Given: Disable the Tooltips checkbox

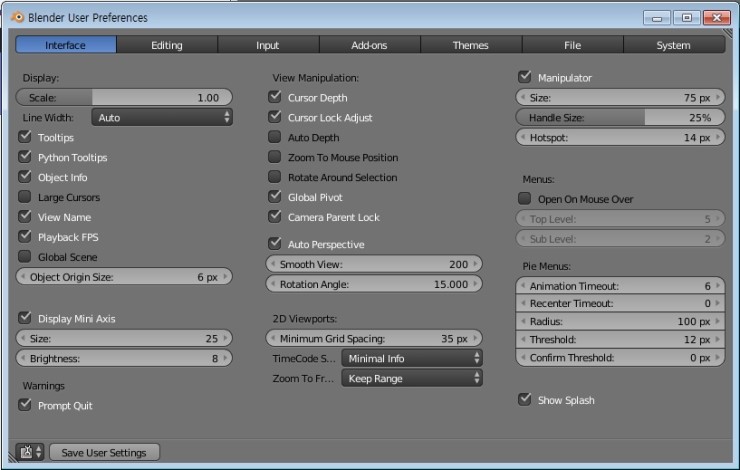Looking at the screenshot, I should (x=25, y=137).
